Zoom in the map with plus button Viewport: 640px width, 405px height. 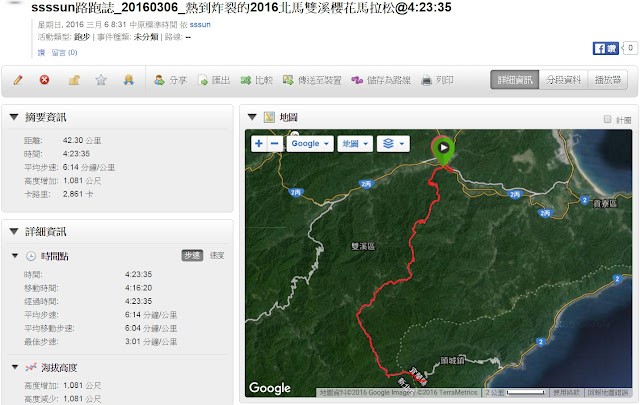click(x=259, y=144)
